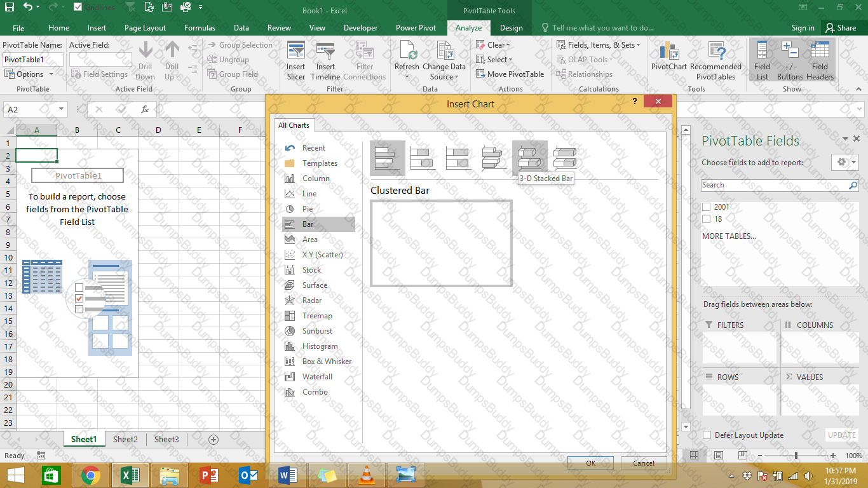Cancel the Insert Chart dialog
Screen dimensions: 868x488
point(644,463)
